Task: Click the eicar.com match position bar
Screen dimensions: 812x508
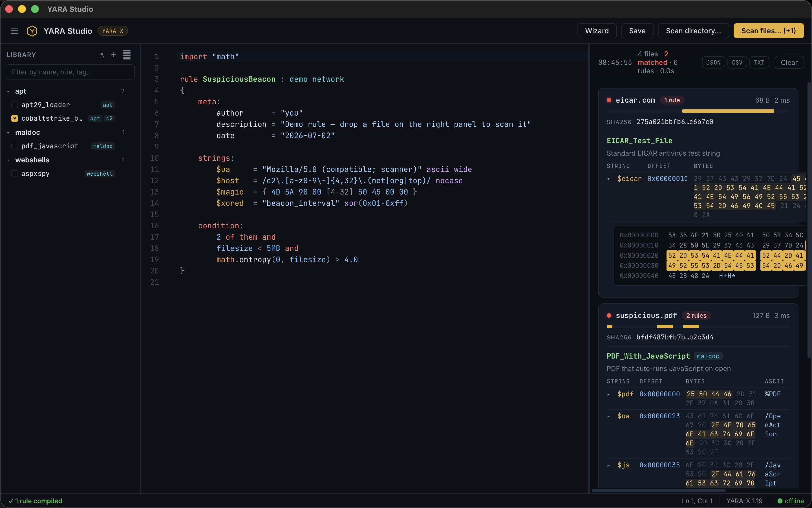Action: [x=698, y=111]
